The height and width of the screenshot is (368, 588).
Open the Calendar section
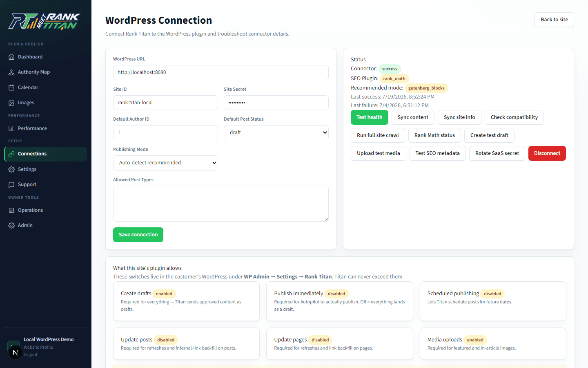45,88
